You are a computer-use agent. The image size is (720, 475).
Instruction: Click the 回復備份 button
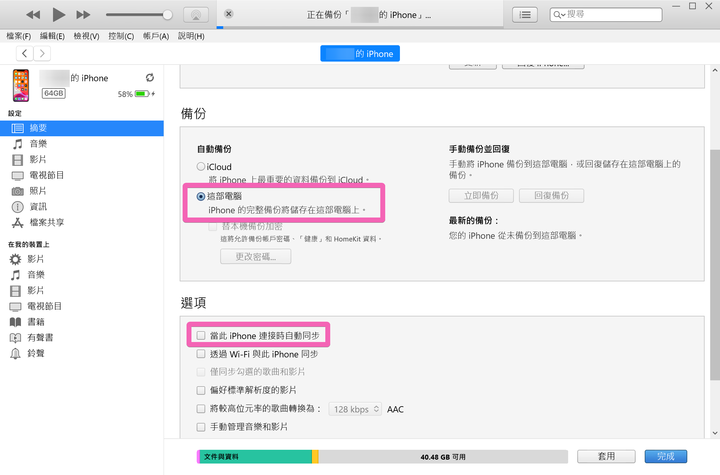coord(551,196)
